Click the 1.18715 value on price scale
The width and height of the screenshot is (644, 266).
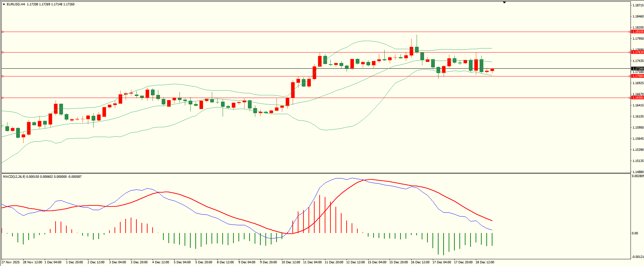click(638, 5)
